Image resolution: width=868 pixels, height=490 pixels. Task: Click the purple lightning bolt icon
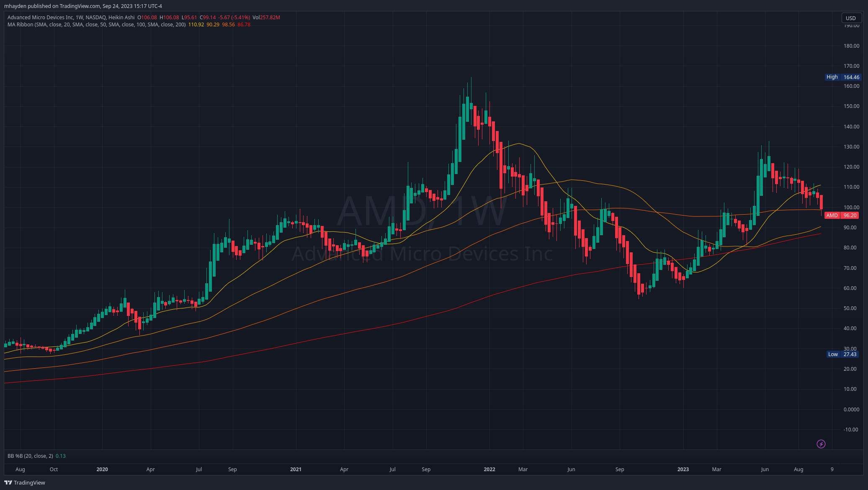click(x=821, y=444)
